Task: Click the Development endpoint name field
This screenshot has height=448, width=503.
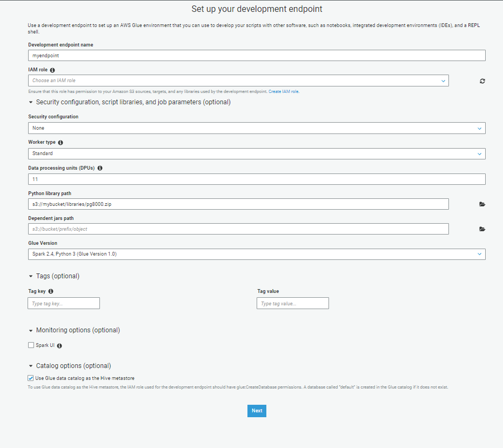Action: pos(257,56)
